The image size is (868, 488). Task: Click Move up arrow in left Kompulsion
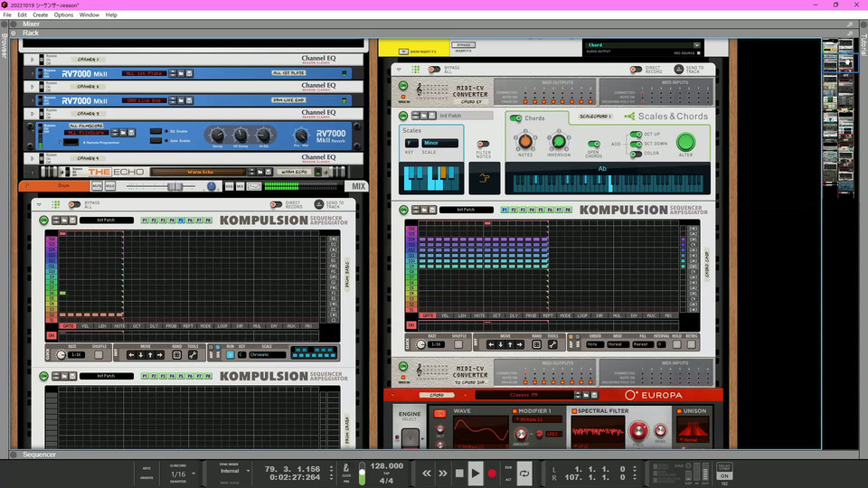(x=150, y=354)
